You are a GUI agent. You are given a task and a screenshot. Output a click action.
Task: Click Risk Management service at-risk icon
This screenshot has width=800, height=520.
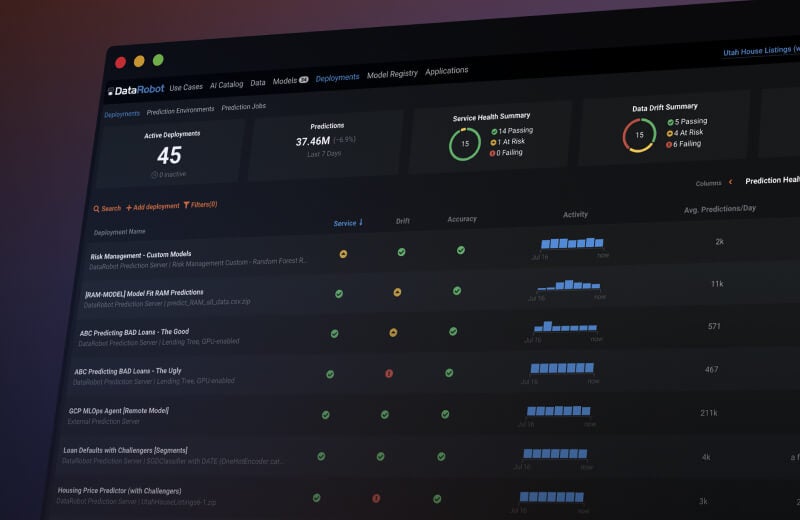(343, 254)
